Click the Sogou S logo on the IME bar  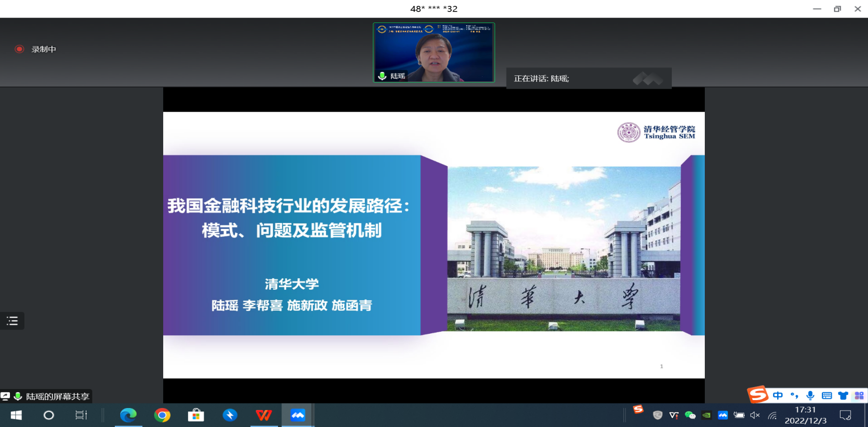[758, 395]
